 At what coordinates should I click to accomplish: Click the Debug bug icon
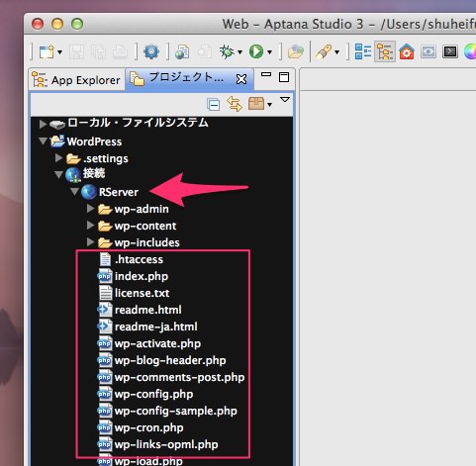point(228,51)
